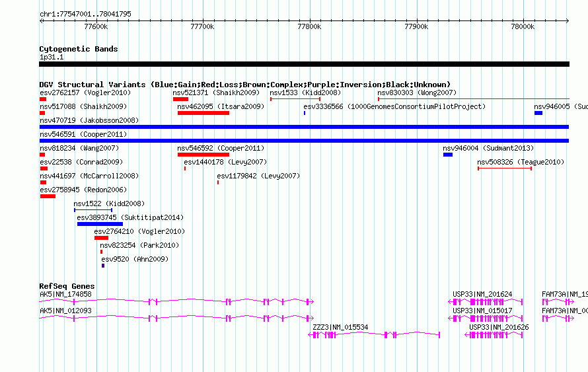Select the nsv946004 (Sudmant2013) label

click(x=488, y=148)
